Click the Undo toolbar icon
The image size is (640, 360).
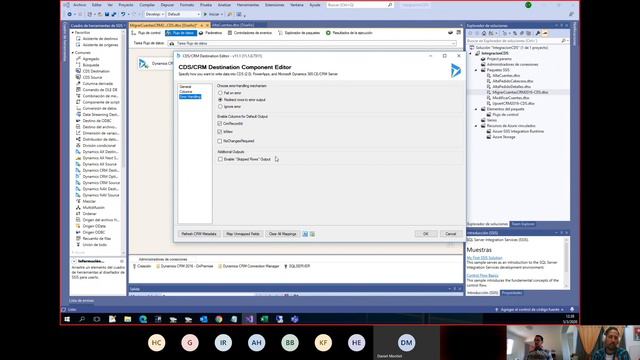(x=123, y=14)
